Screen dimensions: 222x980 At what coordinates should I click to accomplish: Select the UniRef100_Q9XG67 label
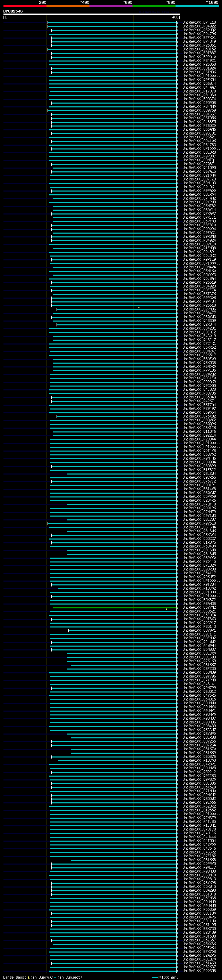199,114
